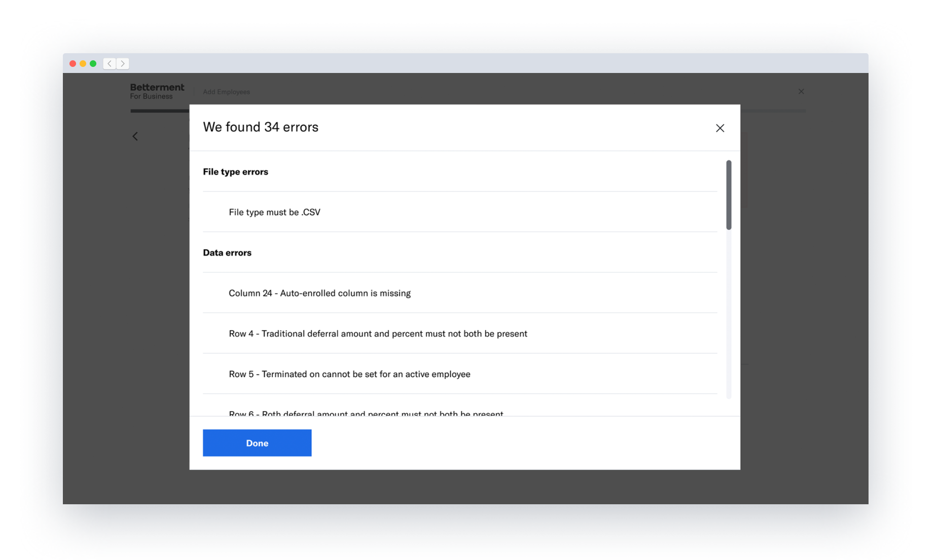Click the red traffic-light window control
This screenshot has height=560, width=938.
(72, 63)
